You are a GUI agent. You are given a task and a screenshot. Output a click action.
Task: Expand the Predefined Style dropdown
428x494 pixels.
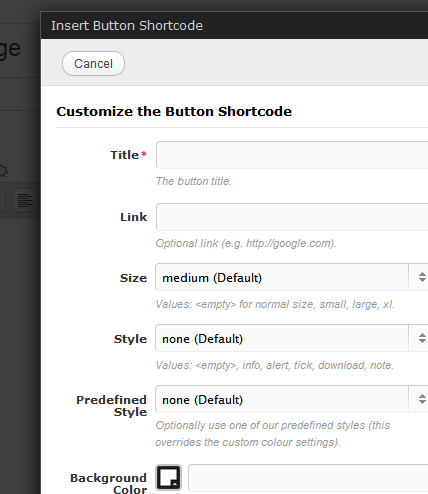(292, 399)
